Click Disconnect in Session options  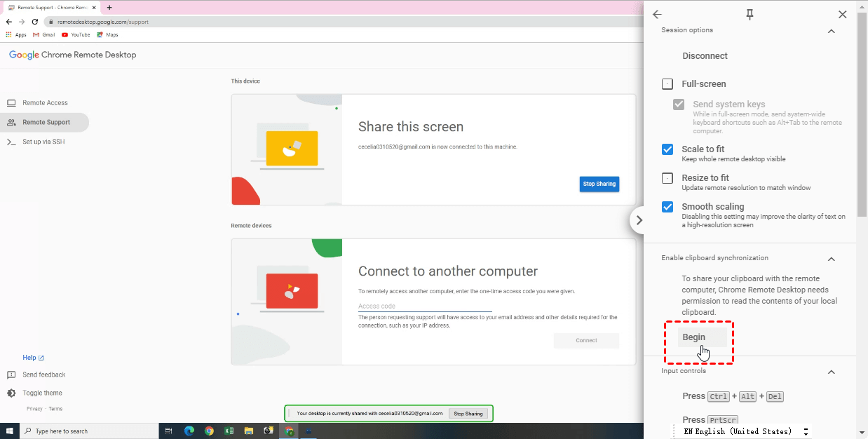(x=705, y=56)
